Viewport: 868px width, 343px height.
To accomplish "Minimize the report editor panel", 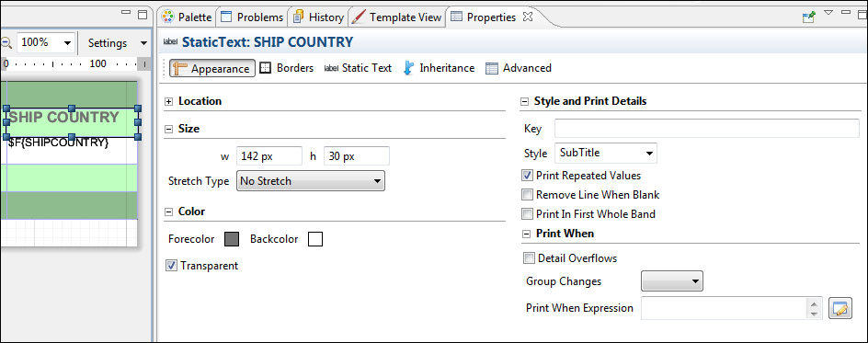I will tap(126, 13).
